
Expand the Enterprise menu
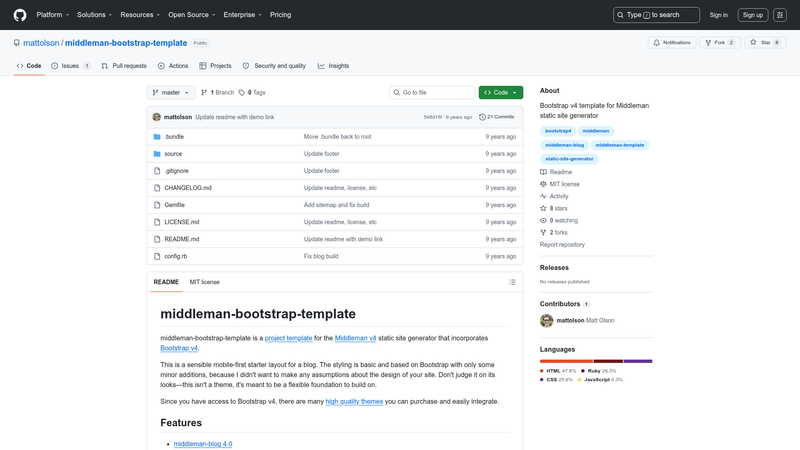point(242,15)
